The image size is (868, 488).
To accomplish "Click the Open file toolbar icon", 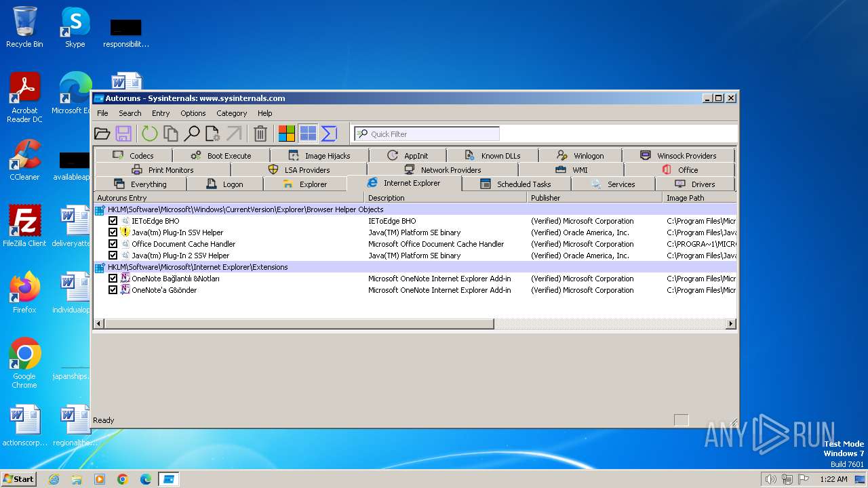I will pyautogui.click(x=102, y=134).
